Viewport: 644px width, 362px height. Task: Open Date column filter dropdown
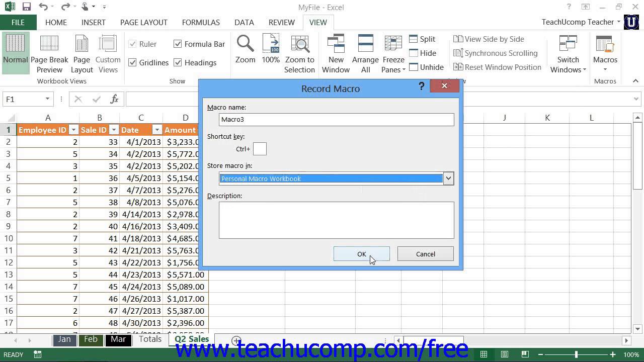point(157,130)
